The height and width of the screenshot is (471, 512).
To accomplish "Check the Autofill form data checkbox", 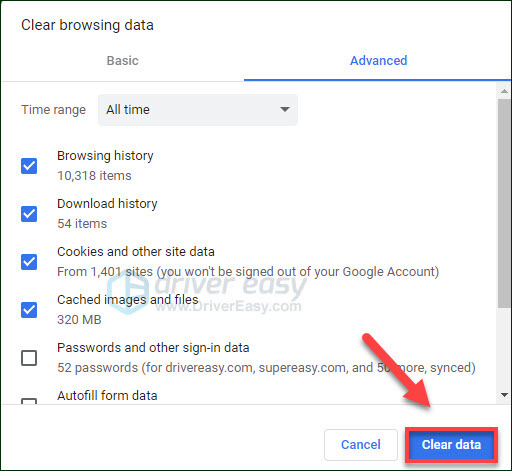I will 29,401.
